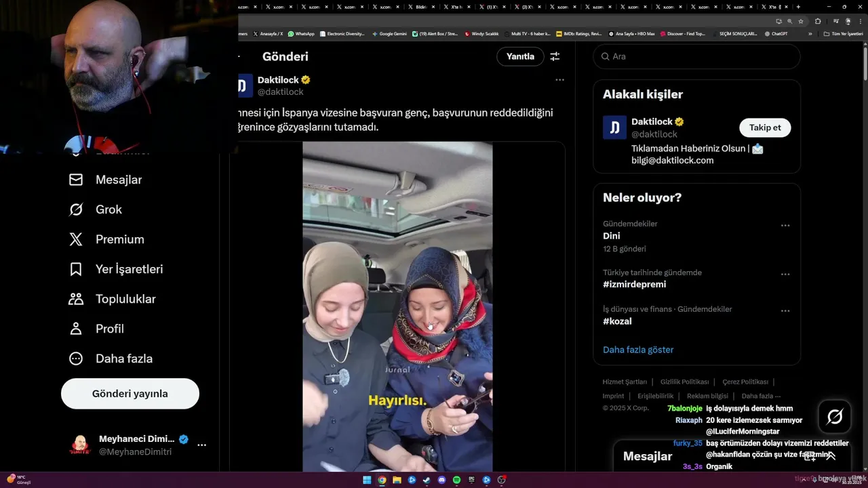Image resolution: width=868 pixels, height=488 pixels.
Task: Click Takip et to follow Daktilock
Action: [x=765, y=127]
